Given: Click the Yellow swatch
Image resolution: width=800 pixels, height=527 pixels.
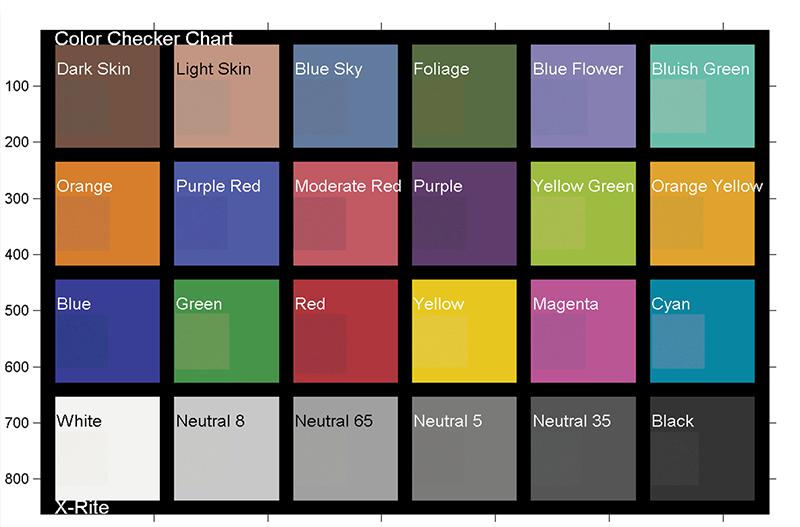Looking at the screenshot, I should point(464,331).
